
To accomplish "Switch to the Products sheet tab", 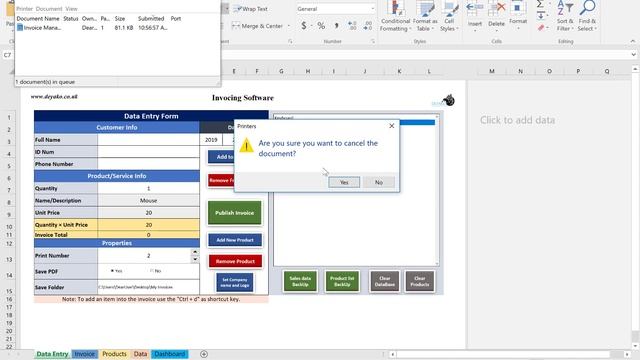I will click(114, 354).
